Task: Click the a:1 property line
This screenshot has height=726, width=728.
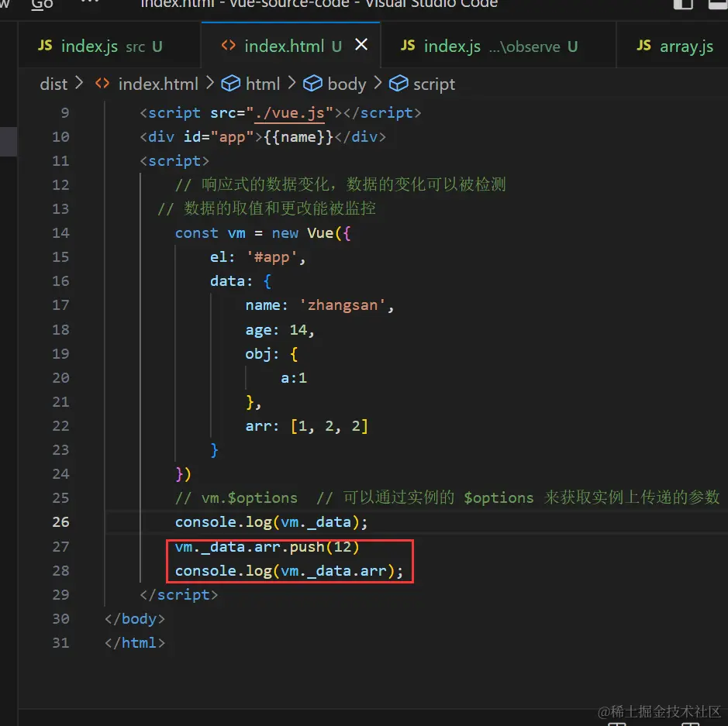Action: (x=293, y=377)
